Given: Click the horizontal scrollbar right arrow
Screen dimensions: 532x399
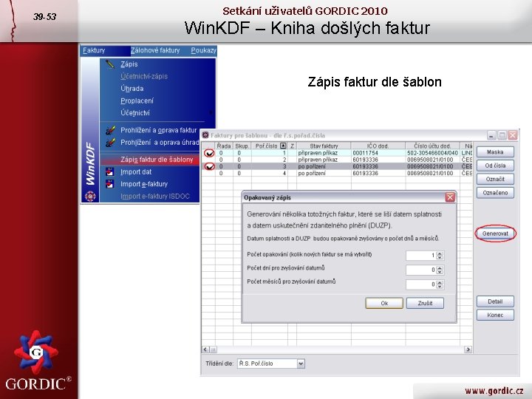Looking at the screenshot, I should tap(468, 349).
